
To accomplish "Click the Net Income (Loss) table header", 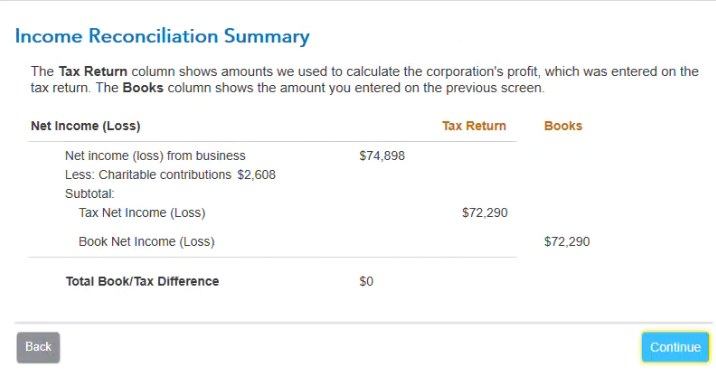I will click(85, 126).
